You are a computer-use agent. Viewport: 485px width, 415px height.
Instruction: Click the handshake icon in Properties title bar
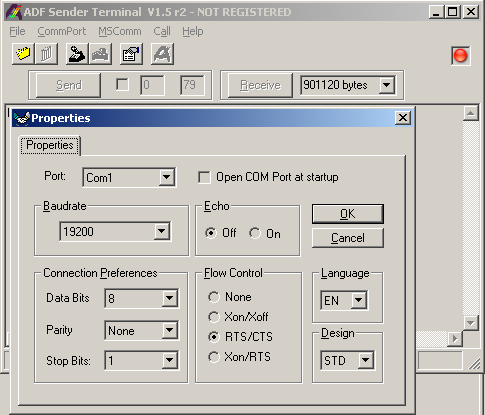(22, 118)
